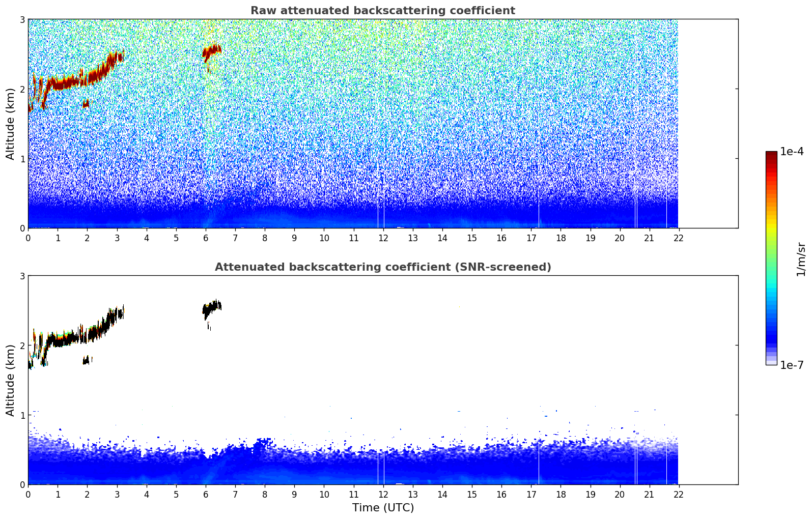The image size is (812, 519).
Task: Click the small cloud fragment near 2 UTC in the screened plot
Action: point(87,360)
